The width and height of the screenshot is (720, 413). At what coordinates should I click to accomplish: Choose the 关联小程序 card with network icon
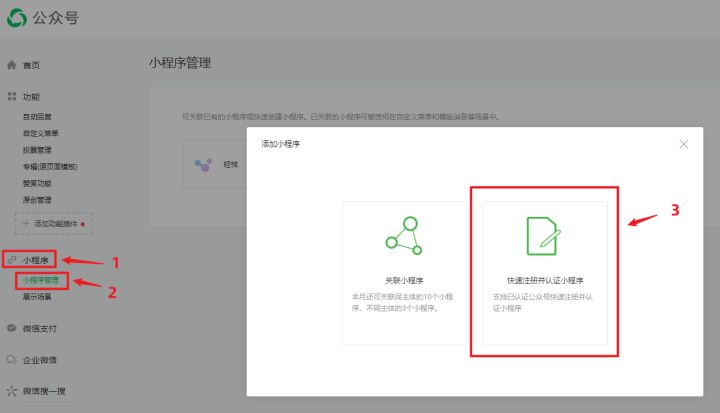click(404, 273)
